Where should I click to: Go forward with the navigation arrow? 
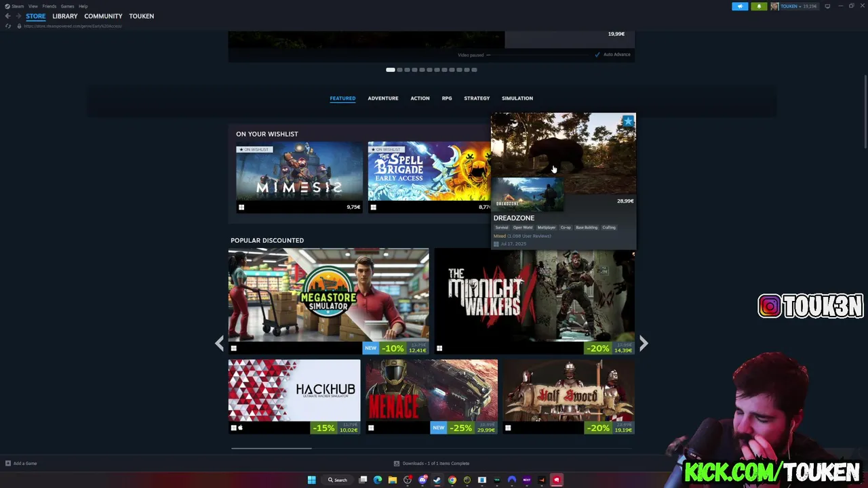tap(18, 16)
